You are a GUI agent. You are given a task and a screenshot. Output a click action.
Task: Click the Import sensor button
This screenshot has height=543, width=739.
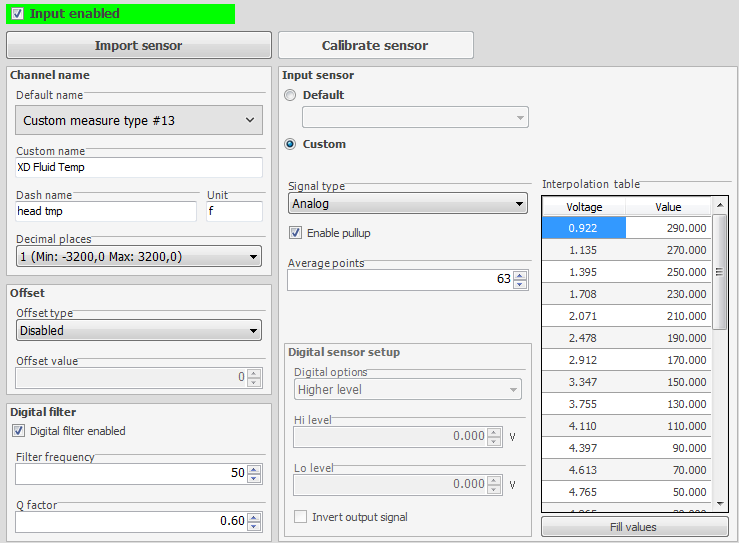[138, 45]
